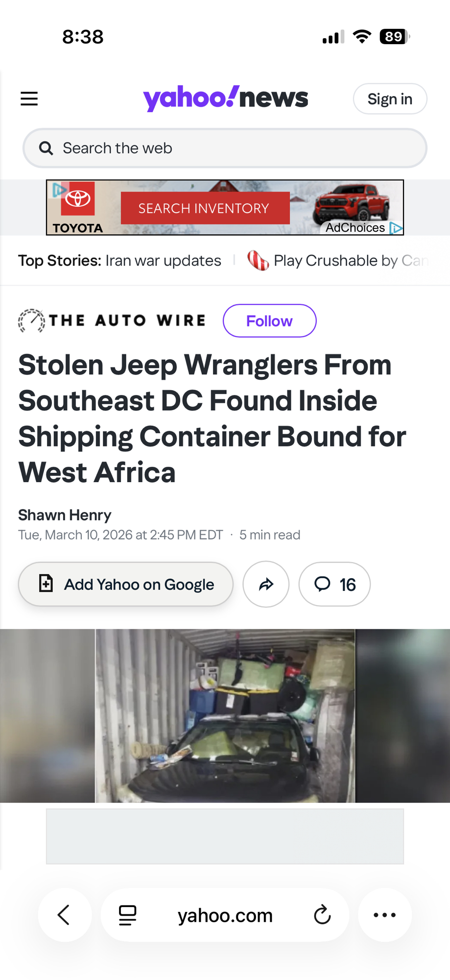Screen dimensions: 450x980
Task: Open Iran war updates top story
Action: tap(163, 261)
